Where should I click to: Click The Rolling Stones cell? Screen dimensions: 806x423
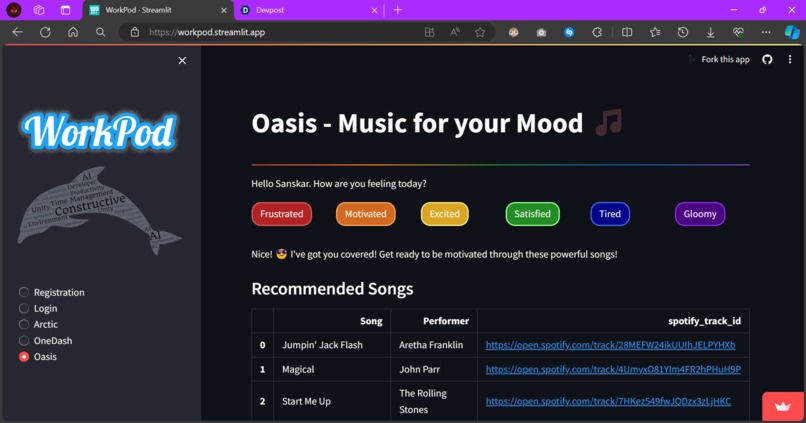click(x=434, y=401)
